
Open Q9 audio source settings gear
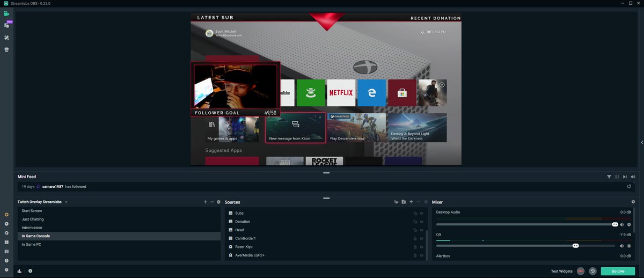pos(629,246)
